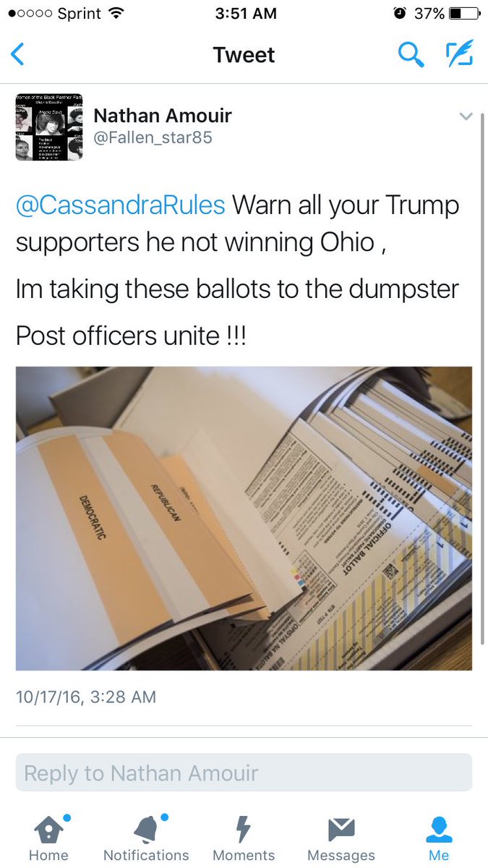
Task: Go to the Me profile tab
Action: pos(439,838)
